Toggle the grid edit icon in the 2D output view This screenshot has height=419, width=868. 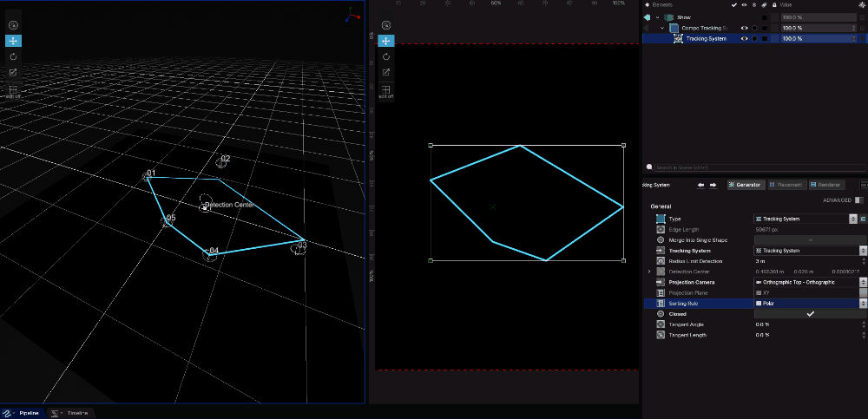click(x=386, y=90)
